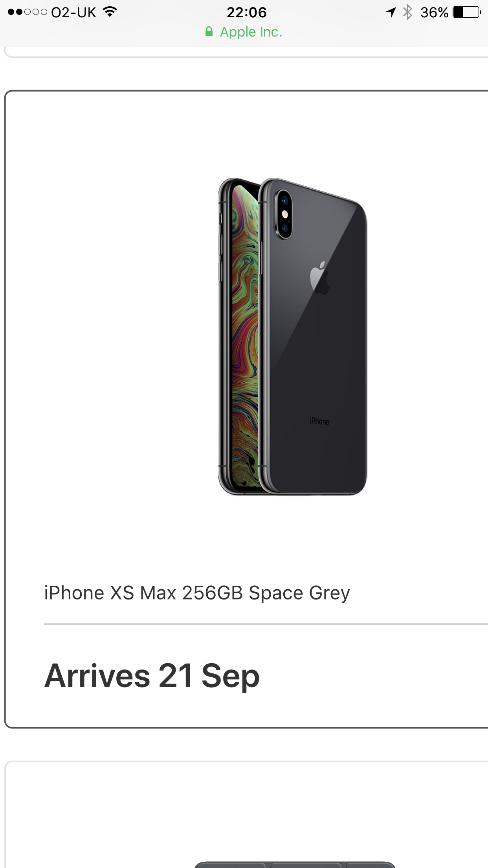The width and height of the screenshot is (488, 868).
Task: Tap the Apple logo on phone back
Action: pyautogui.click(x=320, y=278)
